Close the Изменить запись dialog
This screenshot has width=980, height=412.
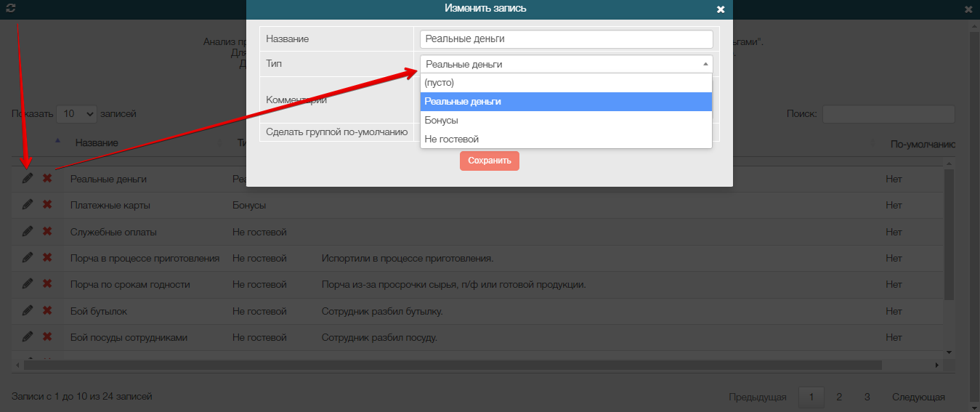coord(721,9)
